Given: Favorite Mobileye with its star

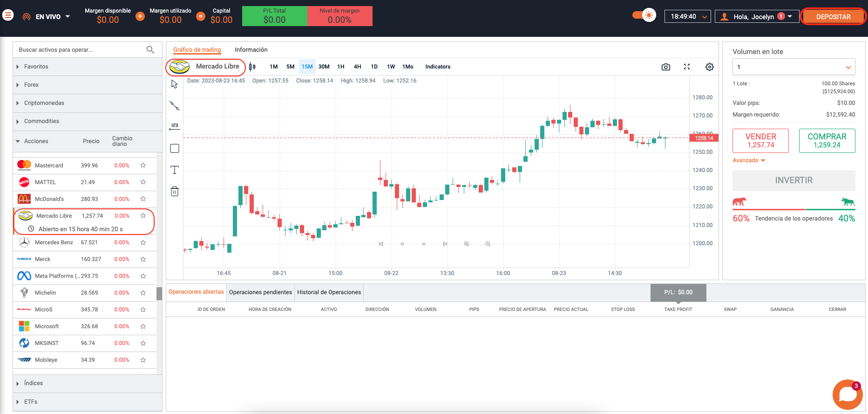Looking at the screenshot, I should point(143,360).
